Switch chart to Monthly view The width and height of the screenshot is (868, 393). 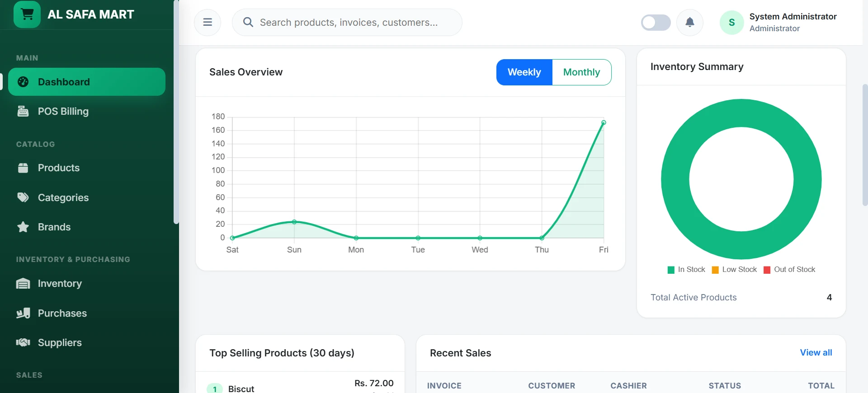pyautogui.click(x=582, y=72)
